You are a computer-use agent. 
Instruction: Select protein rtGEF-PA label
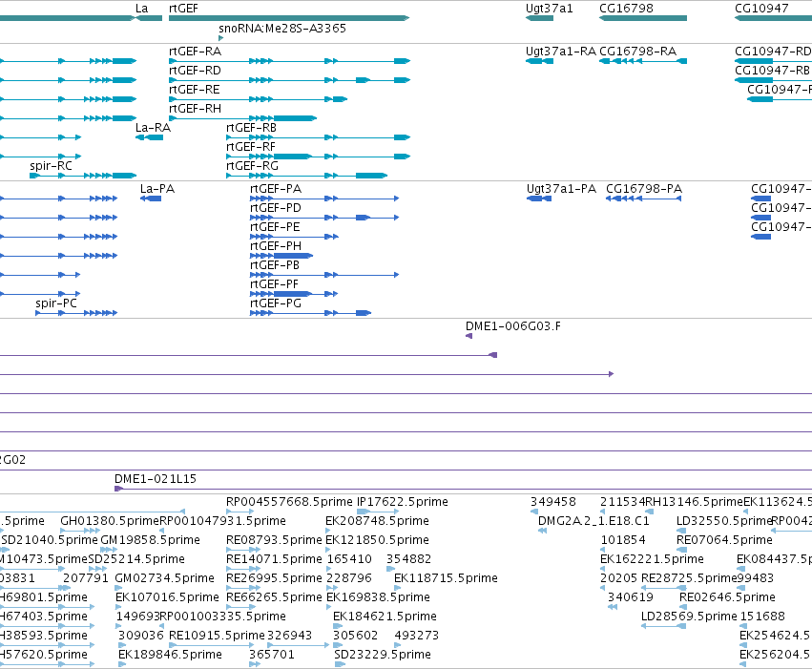(x=276, y=189)
